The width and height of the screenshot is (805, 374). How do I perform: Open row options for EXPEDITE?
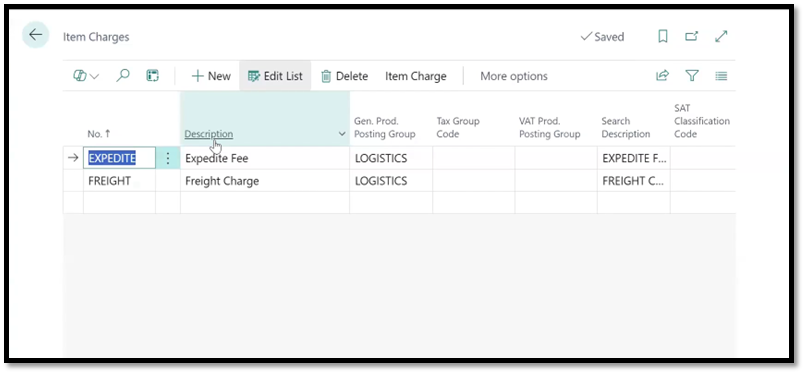(x=168, y=158)
